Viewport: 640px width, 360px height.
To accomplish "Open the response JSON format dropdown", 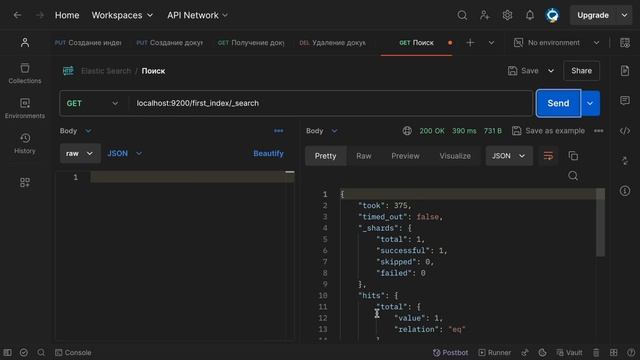I will click(509, 156).
